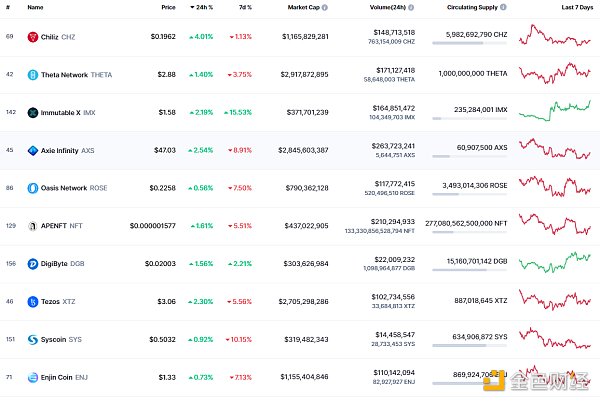600x402 pixels.
Task: Click the Last 7 Days column header
Action: pos(577,7)
